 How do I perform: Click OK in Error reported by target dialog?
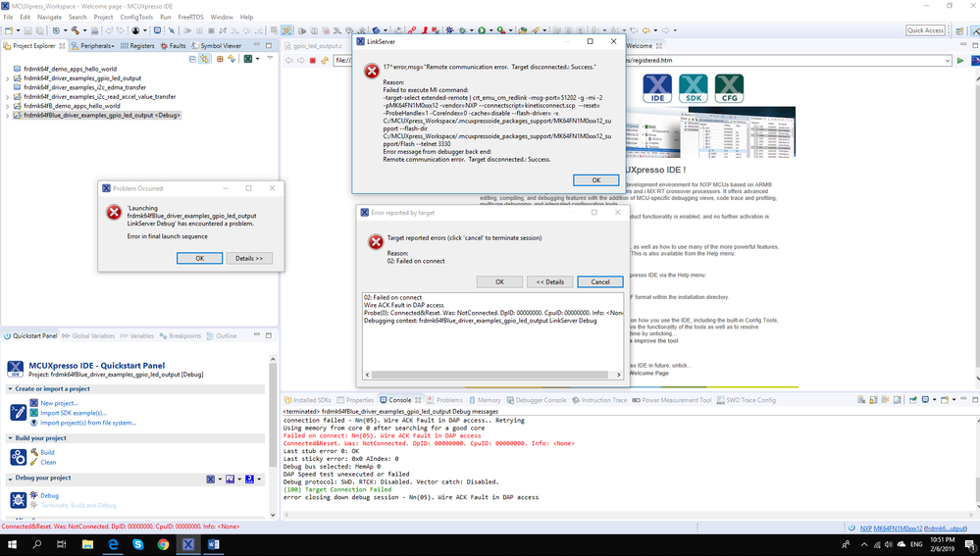point(499,281)
